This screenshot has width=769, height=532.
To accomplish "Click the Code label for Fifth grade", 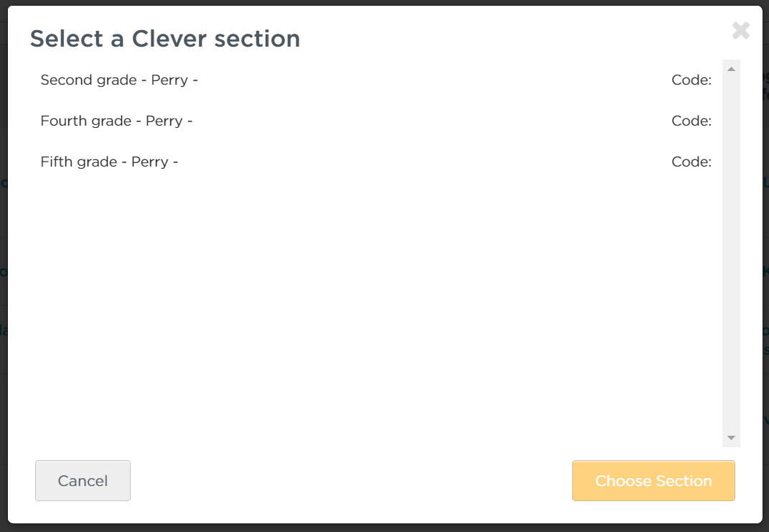I will [x=691, y=162].
